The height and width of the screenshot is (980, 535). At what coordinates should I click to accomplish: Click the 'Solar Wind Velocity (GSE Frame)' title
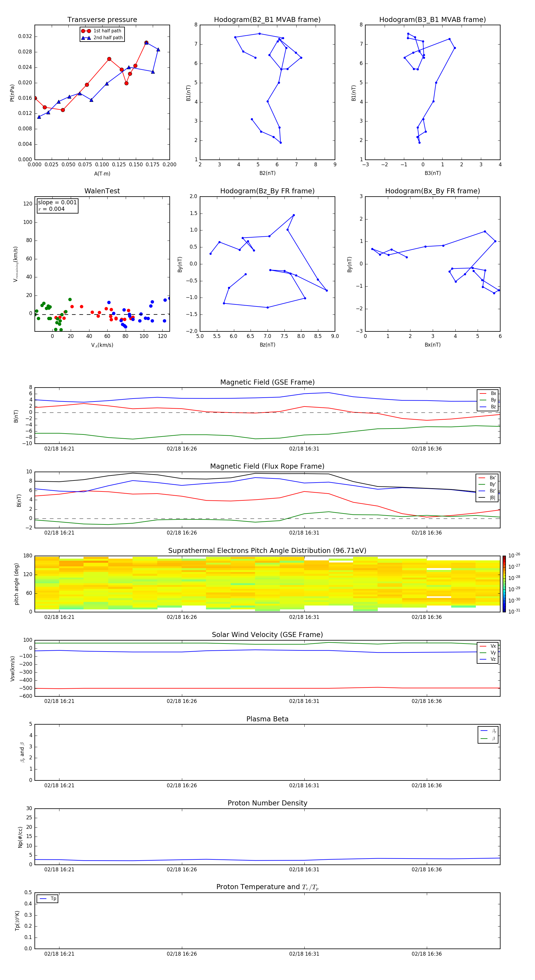(267, 635)
